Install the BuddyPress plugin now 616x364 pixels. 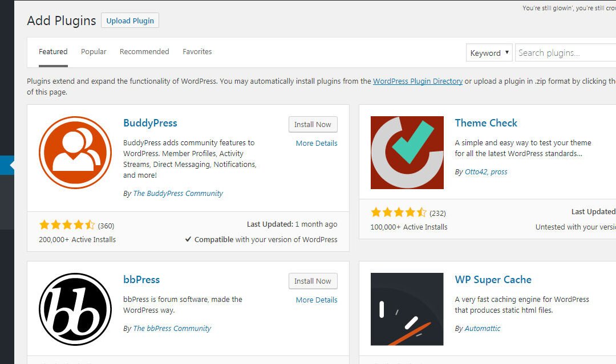click(313, 125)
